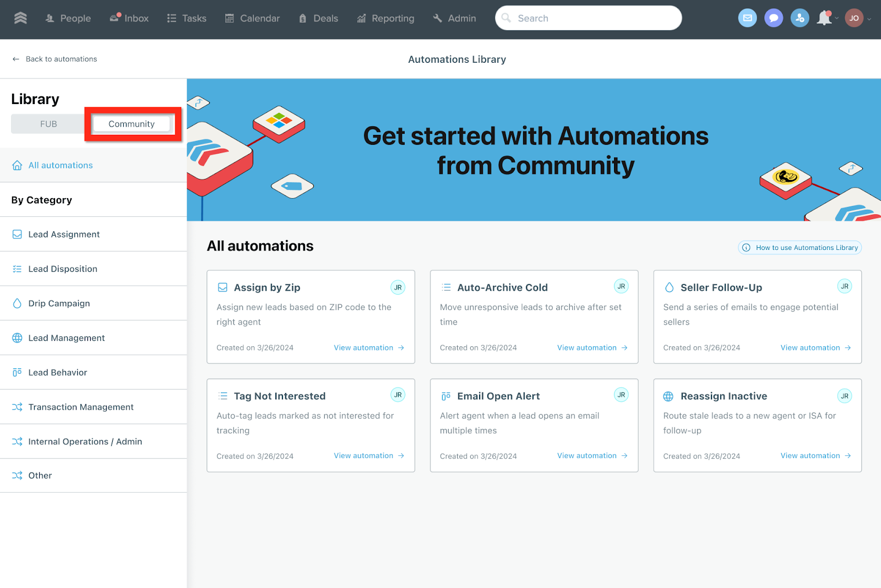This screenshot has width=881, height=588.
Task: Click the add person icon in header
Action: 800,18
